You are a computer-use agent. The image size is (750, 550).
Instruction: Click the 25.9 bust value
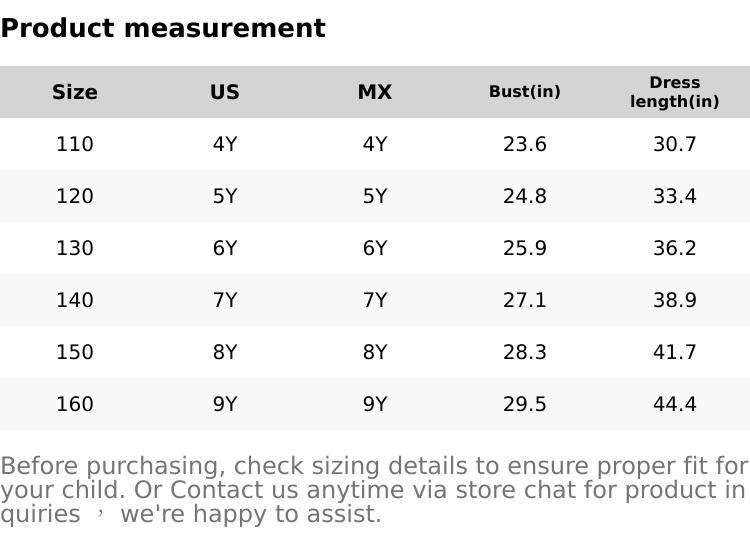tap(525, 248)
